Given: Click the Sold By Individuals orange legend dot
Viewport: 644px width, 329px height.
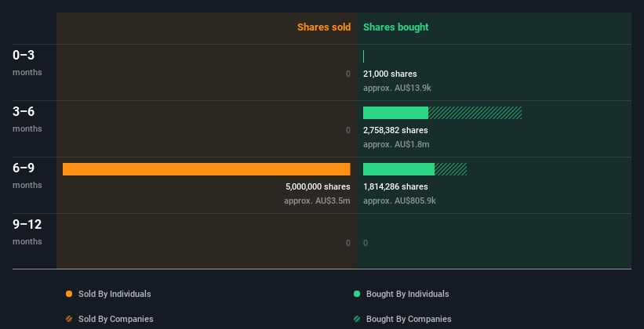Looking at the screenshot, I should tap(69, 294).
